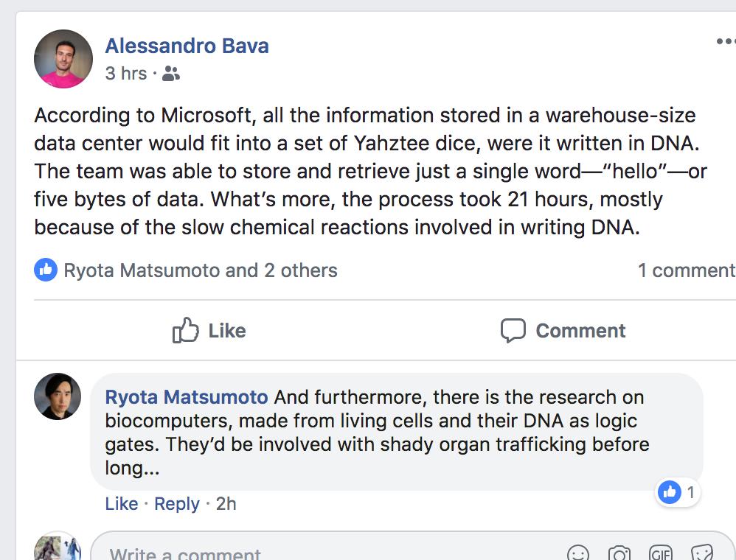This screenshot has height=560, width=736.
Task: Attach a photo with camera icon
Action: pos(619,553)
